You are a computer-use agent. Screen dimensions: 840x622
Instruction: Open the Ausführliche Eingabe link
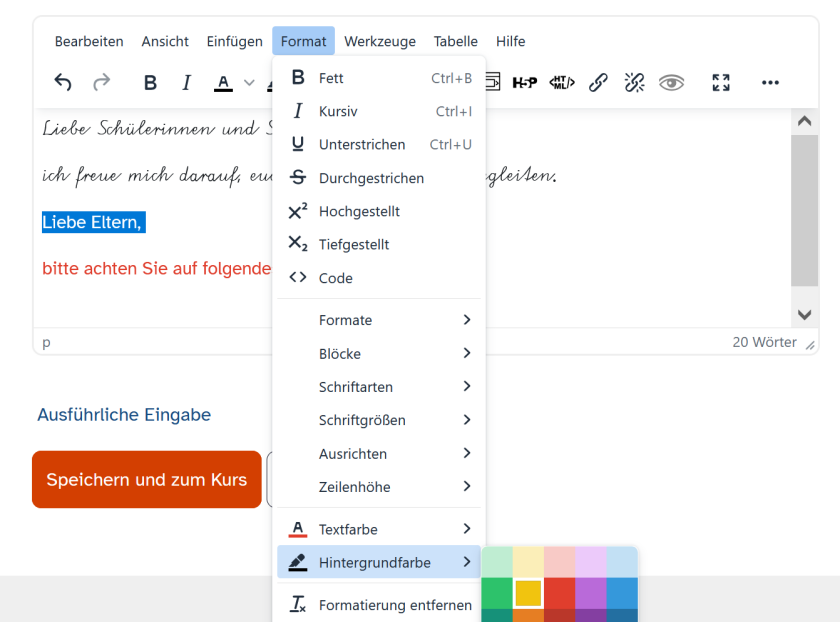pyautogui.click(x=123, y=414)
